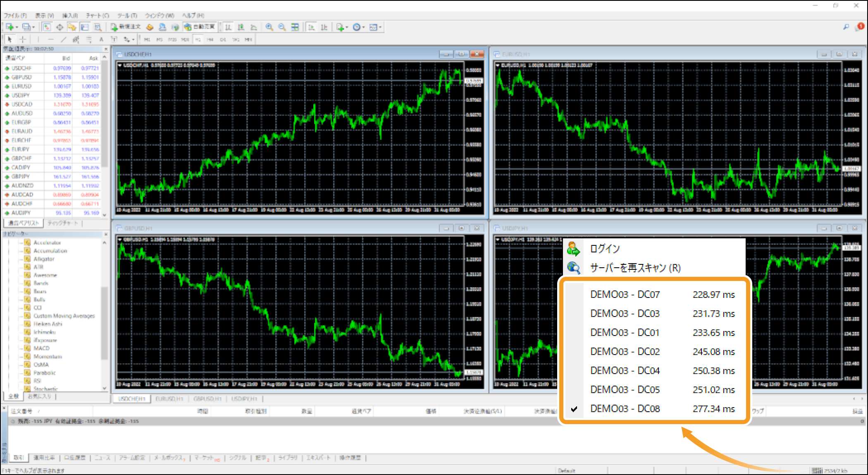
Task: Select the text label A tool
Action: (x=101, y=39)
